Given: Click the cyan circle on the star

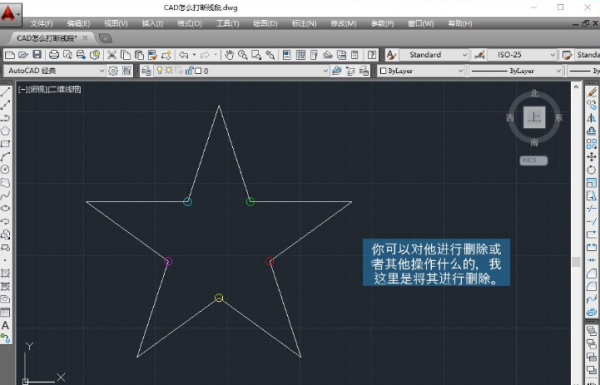Looking at the screenshot, I should [187, 201].
